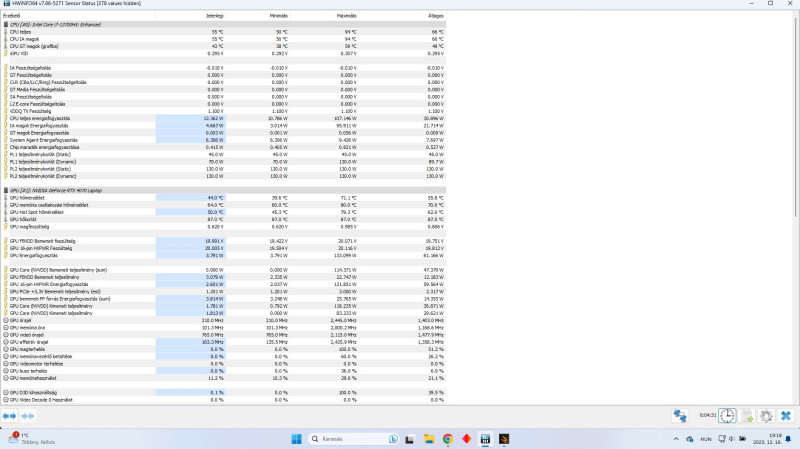800x449 pixels.
Task: Open the network remote monitoring icon
Action: point(680,416)
